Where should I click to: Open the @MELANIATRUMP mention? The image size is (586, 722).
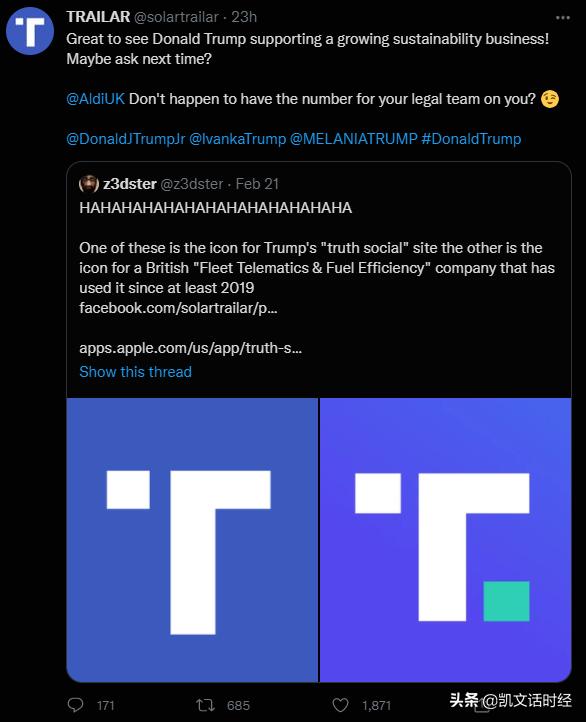click(354, 139)
